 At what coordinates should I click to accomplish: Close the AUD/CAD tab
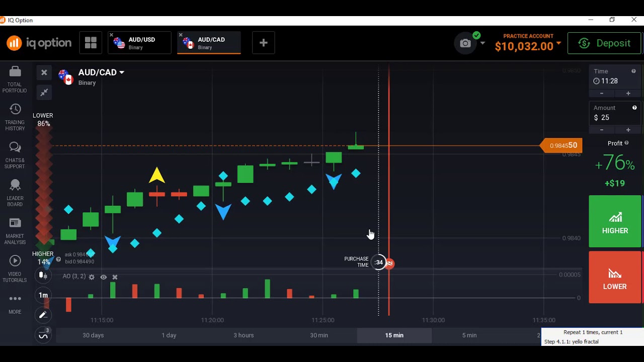(x=181, y=35)
